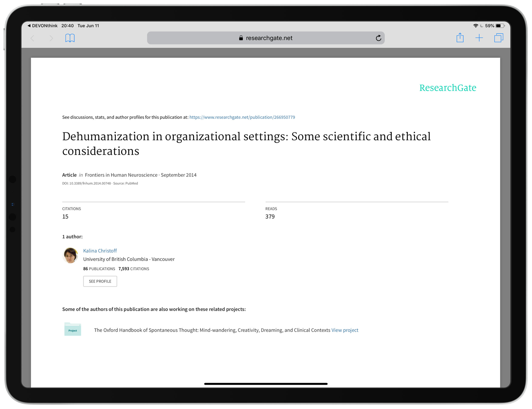Open Kalina Christoff author link
This screenshot has height=409, width=532.
coord(100,251)
